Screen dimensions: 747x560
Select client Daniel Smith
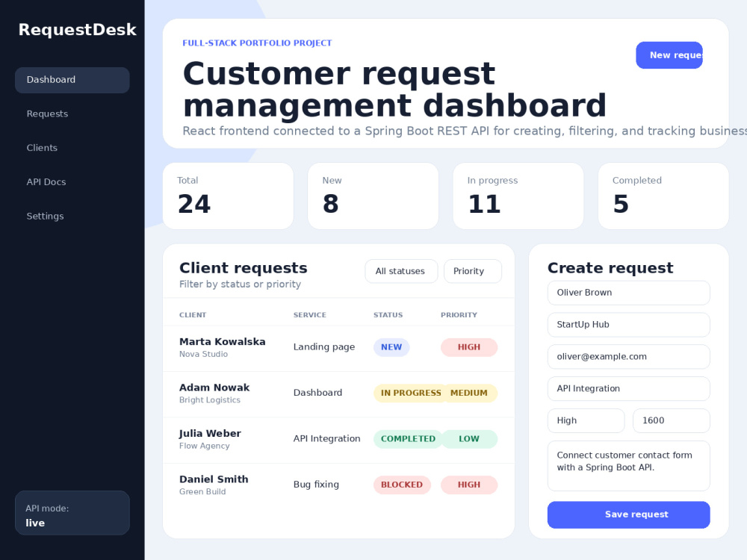pyautogui.click(x=214, y=479)
